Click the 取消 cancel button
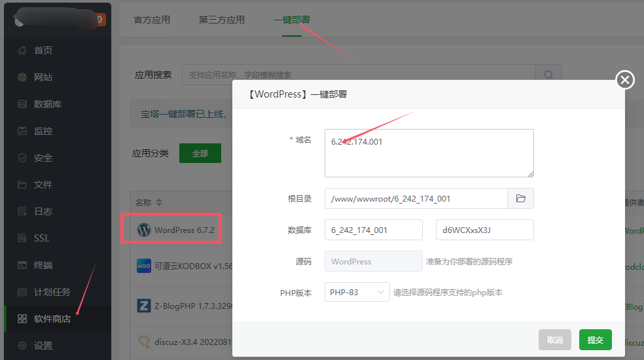 tap(555, 340)
